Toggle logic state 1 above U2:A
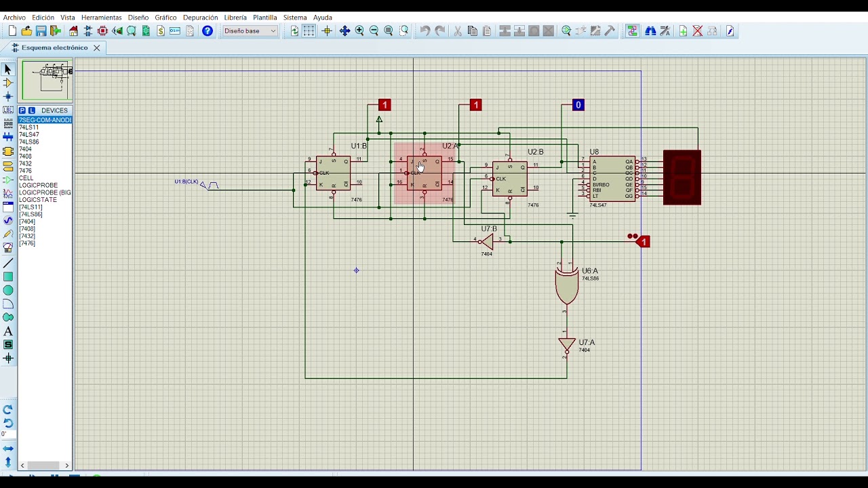The height and width of the screenshot is (488, 868). [x=475, y=105]
